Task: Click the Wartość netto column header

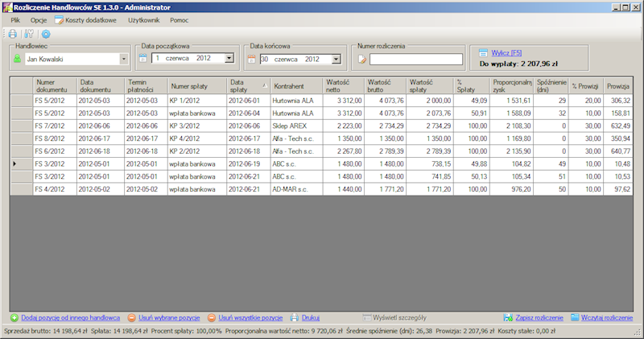Action: click(x=344, y=86)
